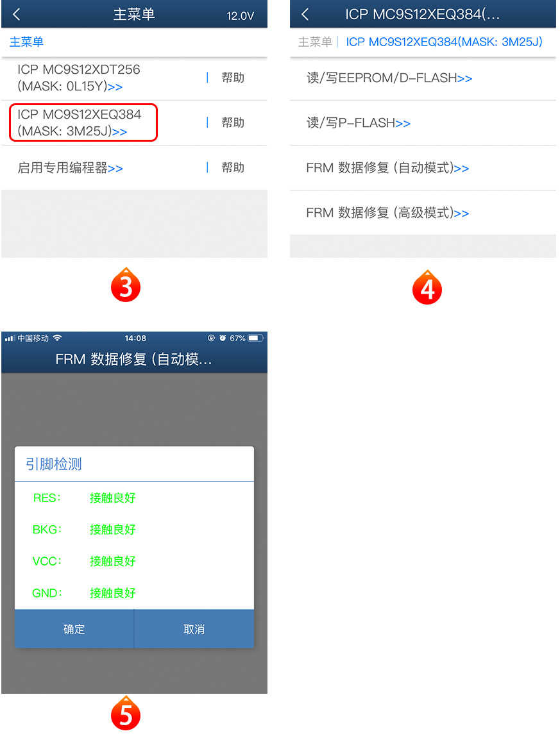Tap battery icon in phone status bar
Screen dimensions: 560x747
pos(256,339)
